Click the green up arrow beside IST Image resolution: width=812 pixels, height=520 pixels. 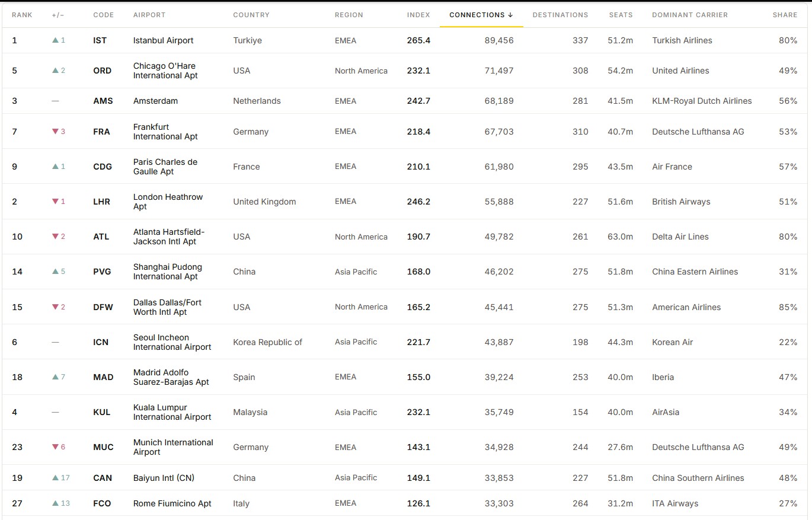pos(55,40)
